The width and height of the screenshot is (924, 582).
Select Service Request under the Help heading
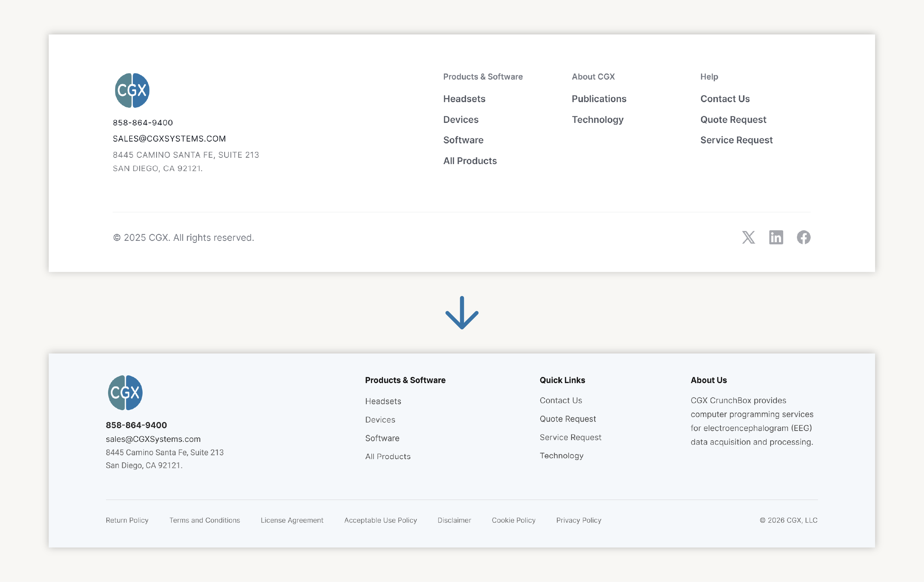point(736,140)
